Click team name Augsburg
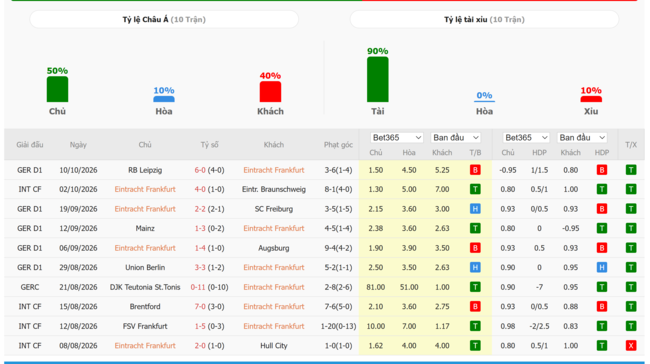 (x=274, y=248)
